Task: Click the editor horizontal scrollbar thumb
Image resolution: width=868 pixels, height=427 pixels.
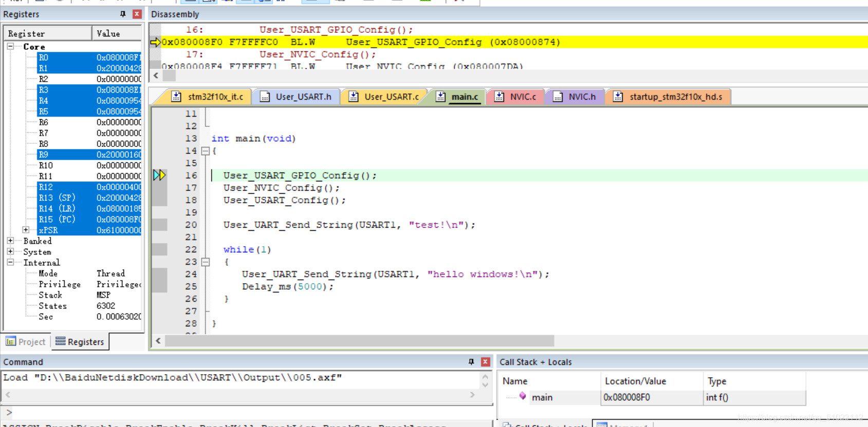Action: click(360, 341)
